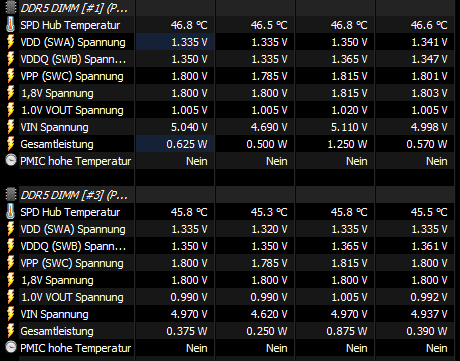
Task: Click the 1.020 V VOUT value
Action: click(349, 110)
